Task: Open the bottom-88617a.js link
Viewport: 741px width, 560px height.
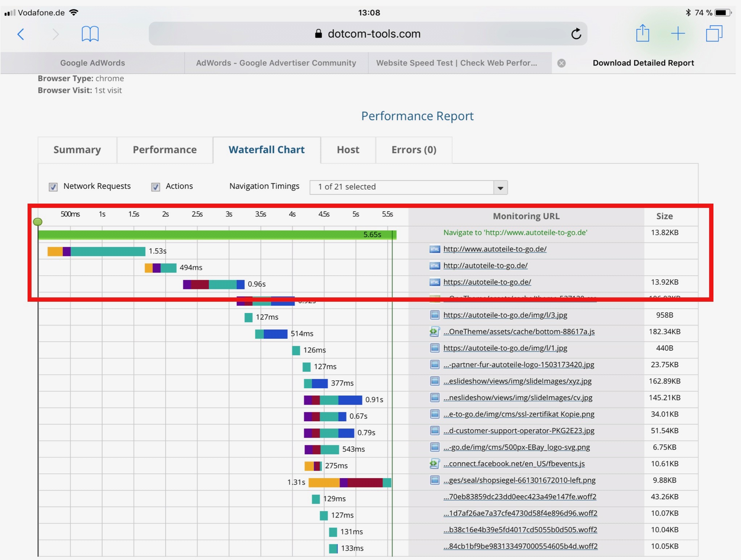Action: point(519,331)
